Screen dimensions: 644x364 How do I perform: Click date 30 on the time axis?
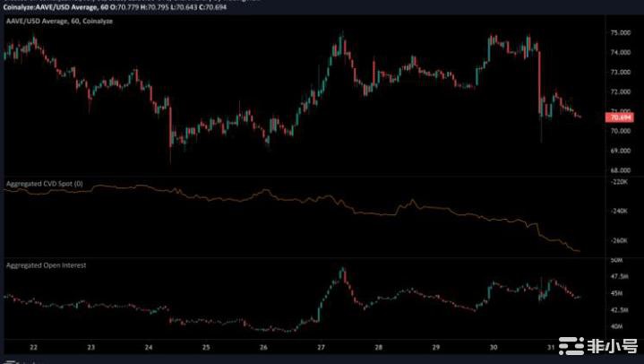click(494, 348)
